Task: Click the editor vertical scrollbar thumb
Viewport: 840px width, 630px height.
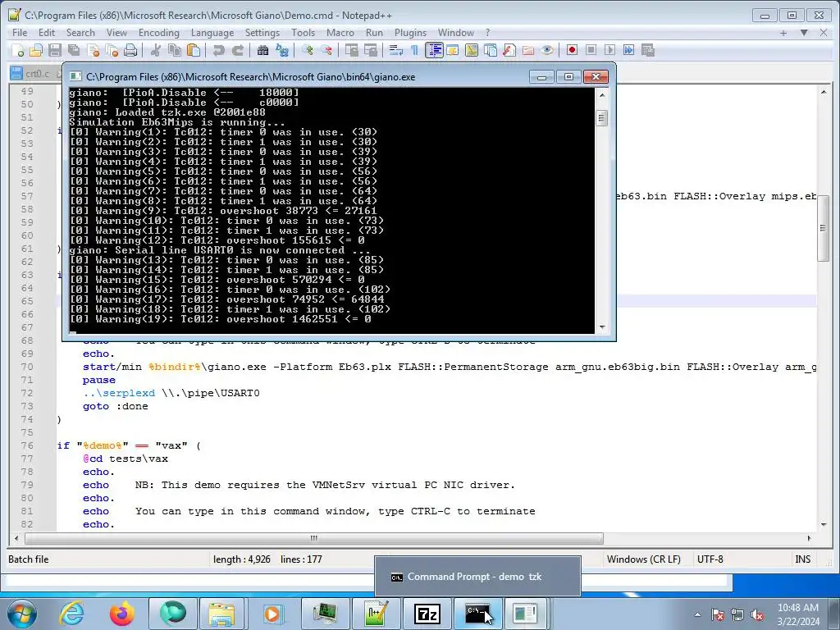Action: click(x=823, y=228)
